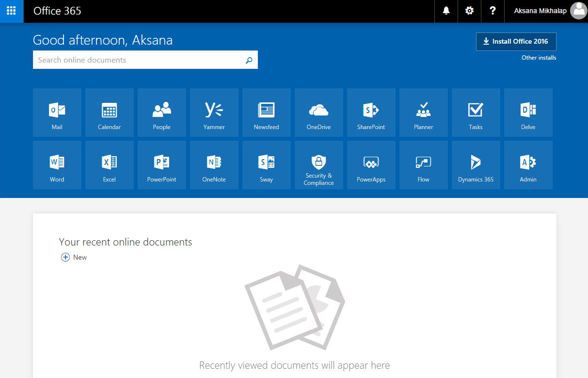
Task: Launch the Delve tile
Action: [x=528, y=113]
